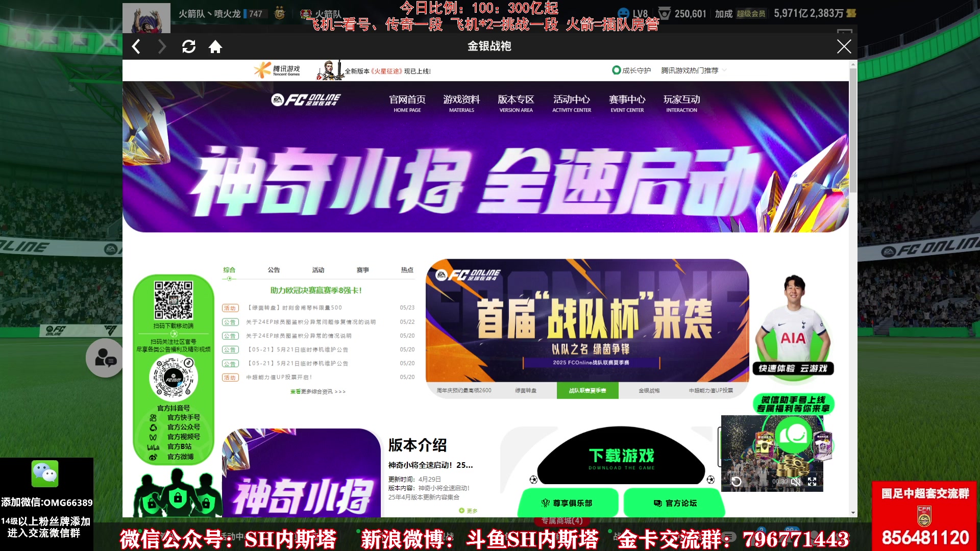Open 活动中心 ACTIVITY CENTER menu
The image size is (980, 551).
pos(572,103)
